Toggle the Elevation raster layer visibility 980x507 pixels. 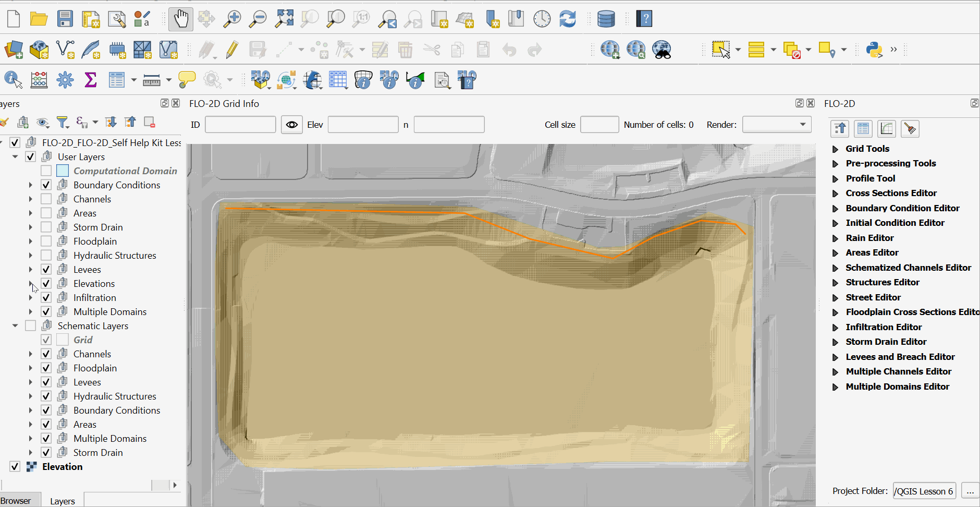[15, 467]
